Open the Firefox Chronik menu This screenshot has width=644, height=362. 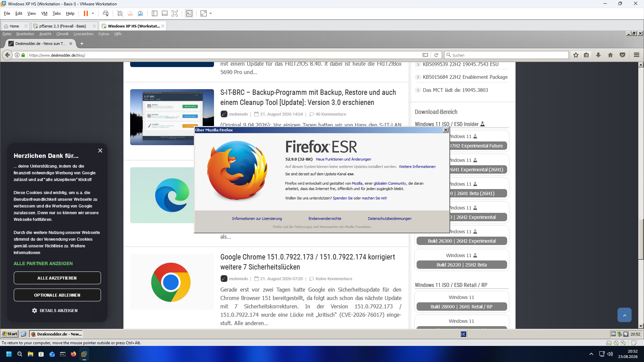click(x=62, y=34)
